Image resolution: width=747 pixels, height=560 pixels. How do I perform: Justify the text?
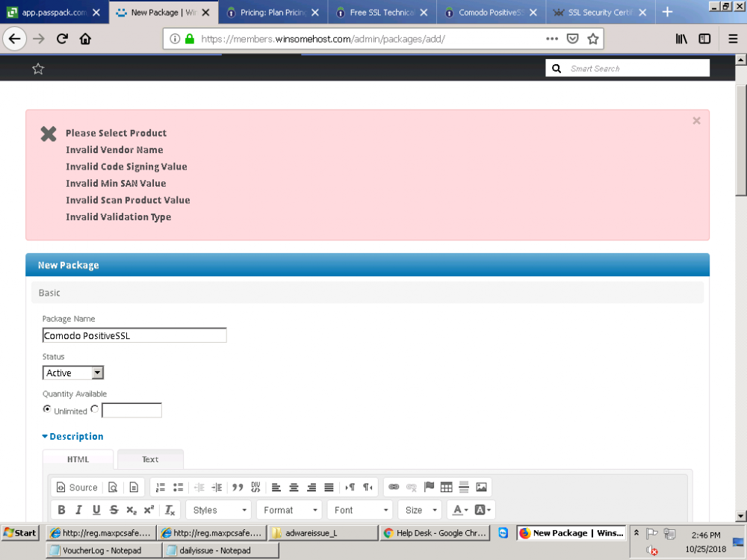tap(329, 487)
